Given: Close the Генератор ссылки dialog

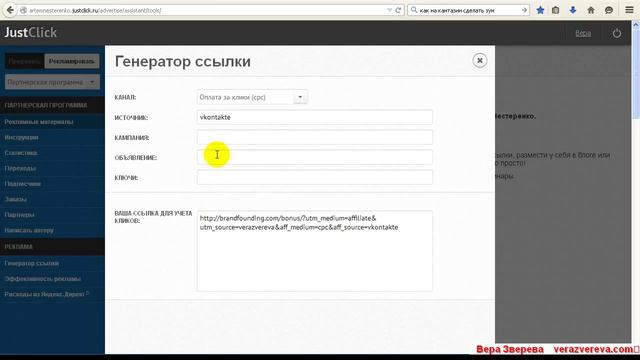Looking at the screenshot, I should (x=480, y=61).
